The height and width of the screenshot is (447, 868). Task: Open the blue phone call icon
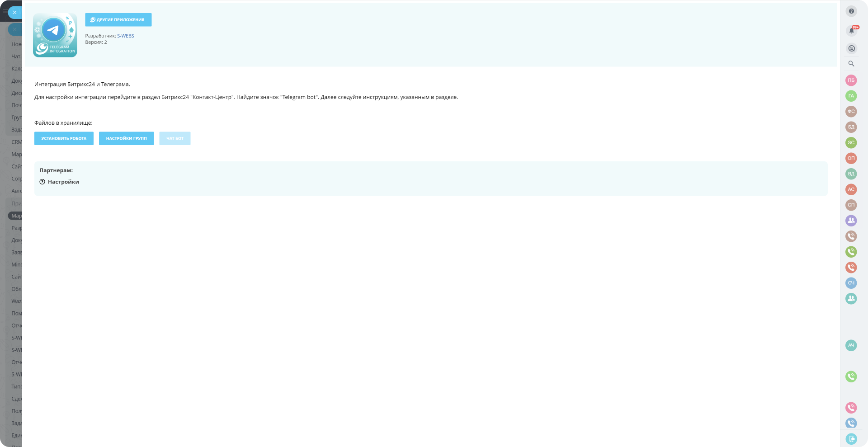[851, 423]
